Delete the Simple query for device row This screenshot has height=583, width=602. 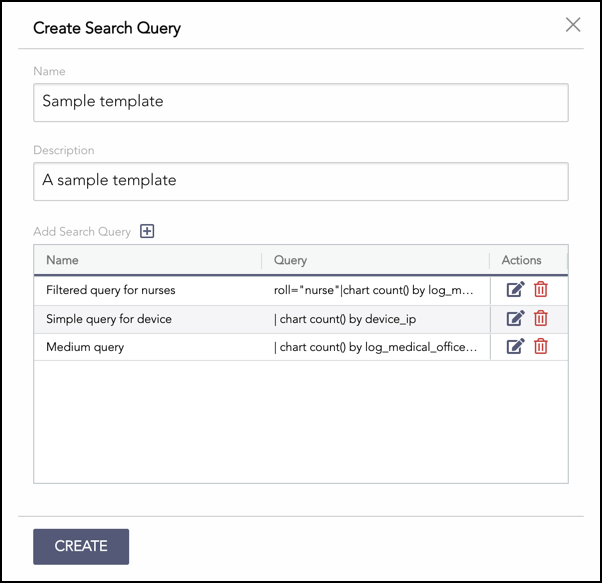tap(541, 319)
